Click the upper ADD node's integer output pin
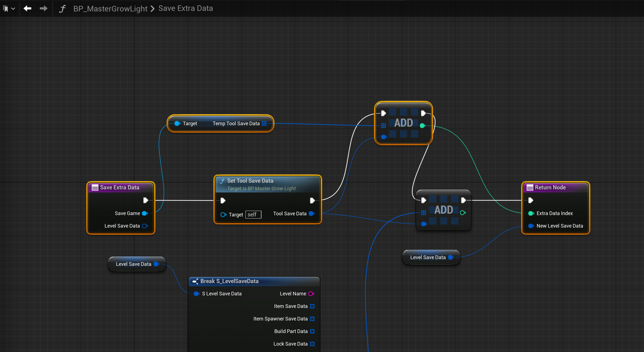644x352 pixels. 422,126
